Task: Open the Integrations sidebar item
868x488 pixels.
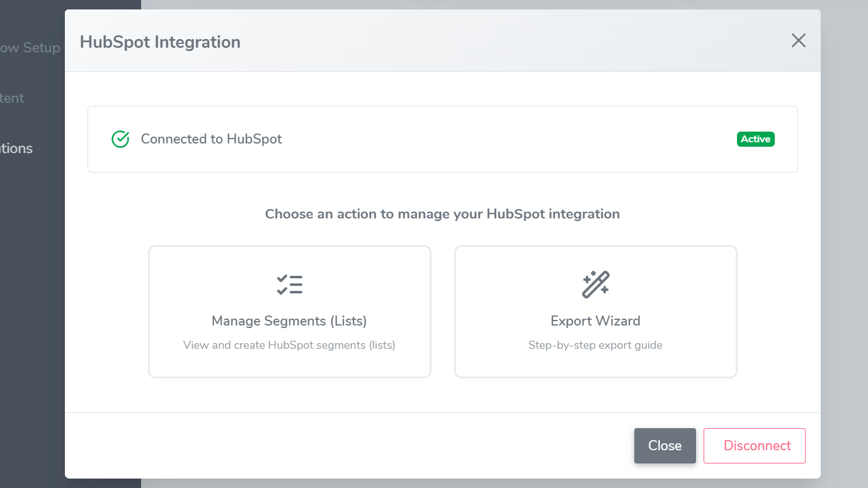Action: point(16,149)
